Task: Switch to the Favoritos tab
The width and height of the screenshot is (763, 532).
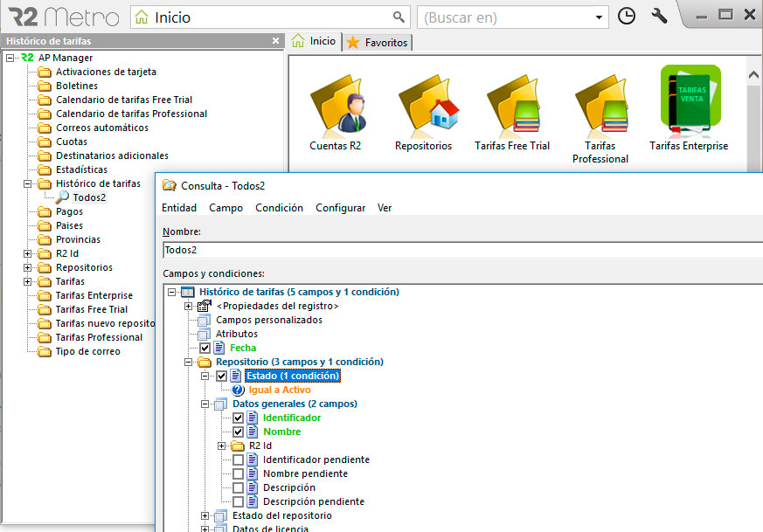Action: [x=378, y=43]
